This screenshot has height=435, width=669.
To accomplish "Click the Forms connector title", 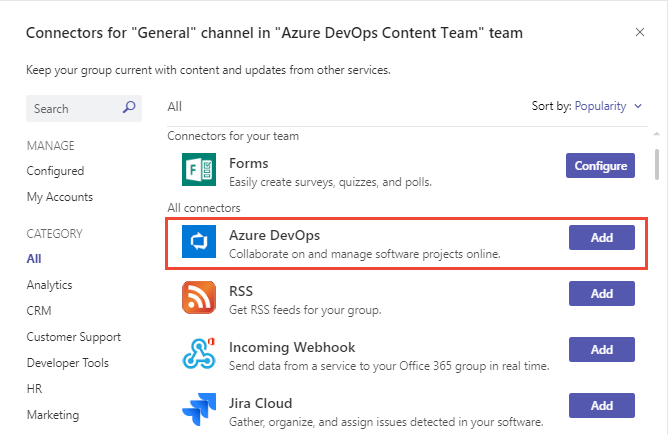I will tap(249, 163).
